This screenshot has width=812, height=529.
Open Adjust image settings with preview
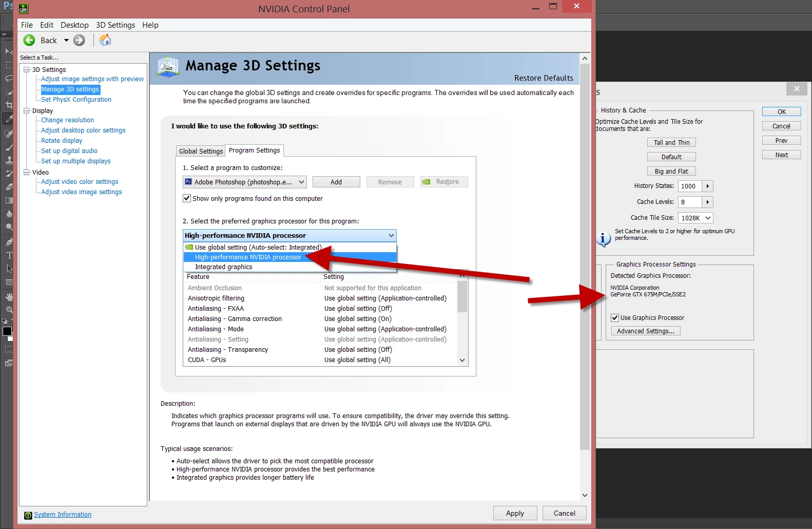pyautogui.click(x=92, y=79)
